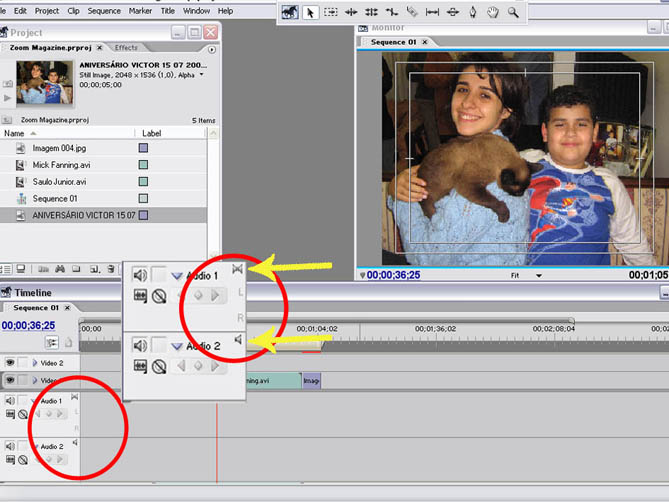This screenshot has width=669, height=502.
Task: Toggle the lock box on enlarged Audio 1 track
Action: (159, 275)
